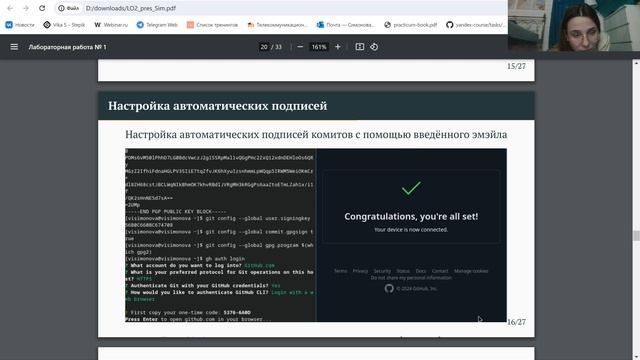
Task: Click the page number field showing 20
Action: point(264,47)
